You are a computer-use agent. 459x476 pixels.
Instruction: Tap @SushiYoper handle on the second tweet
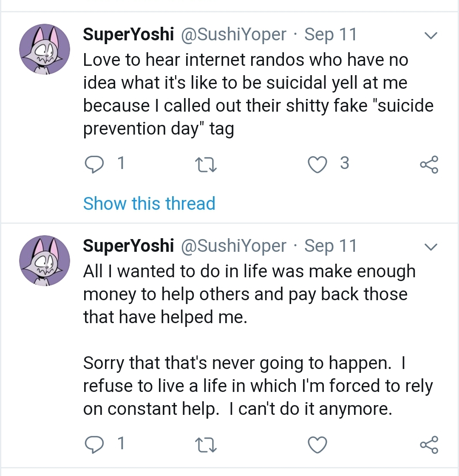(x=234, y=245)
